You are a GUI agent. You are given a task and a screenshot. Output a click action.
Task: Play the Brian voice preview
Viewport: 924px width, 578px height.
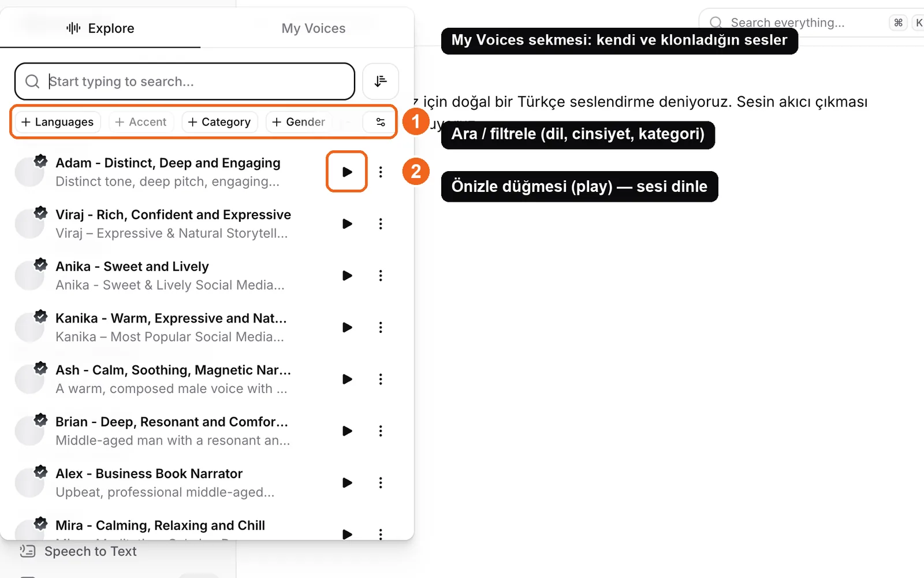347,431
